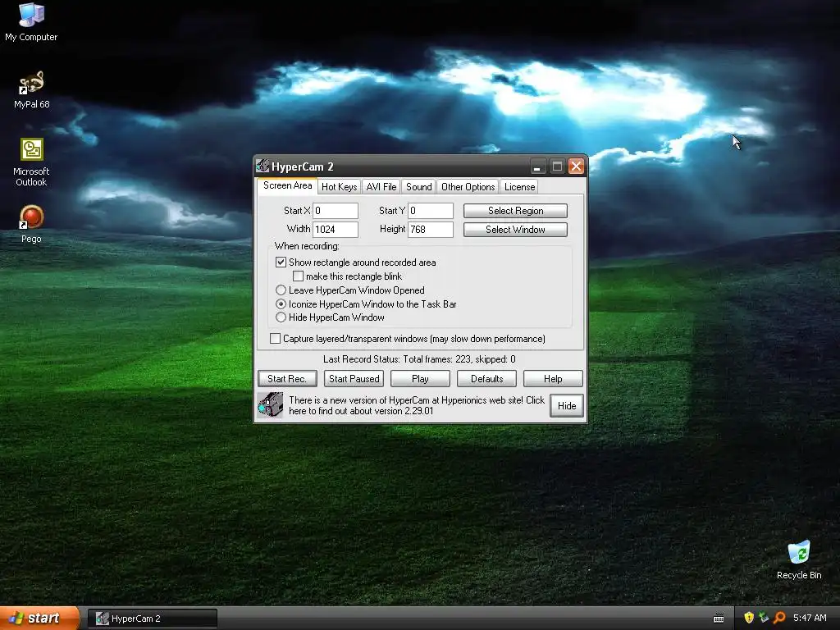Viewport: 840px width, 630px height.
Task: Open the License tab
Action: coord(519,186)
